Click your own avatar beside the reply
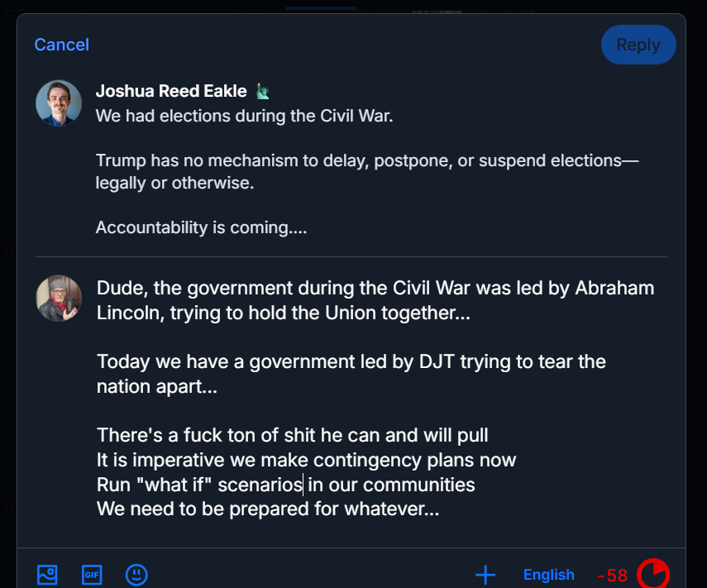707x588 pixels. (59, 299)
